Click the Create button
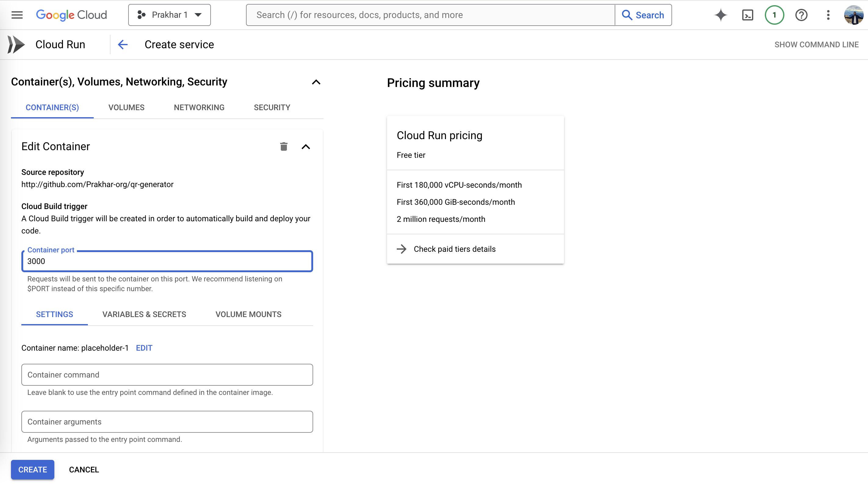868x484 pixels. pos(32,469)
